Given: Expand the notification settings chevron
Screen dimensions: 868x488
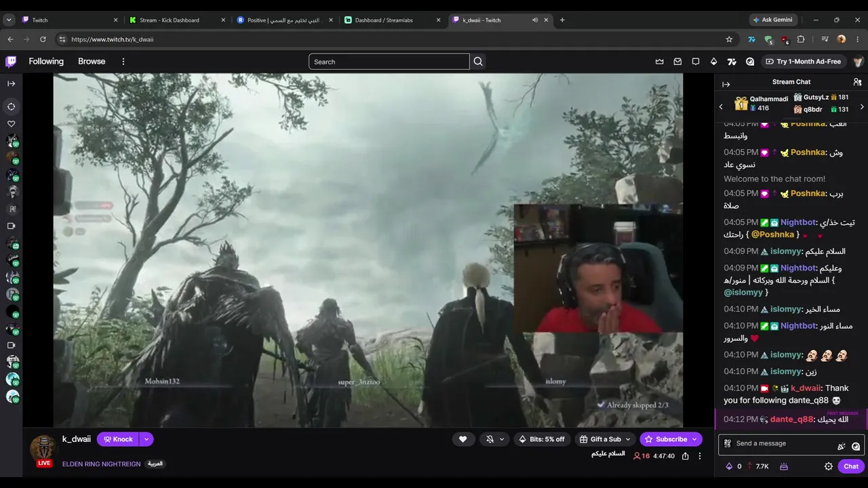Looking at the screenshot, I should click(502, 439).
